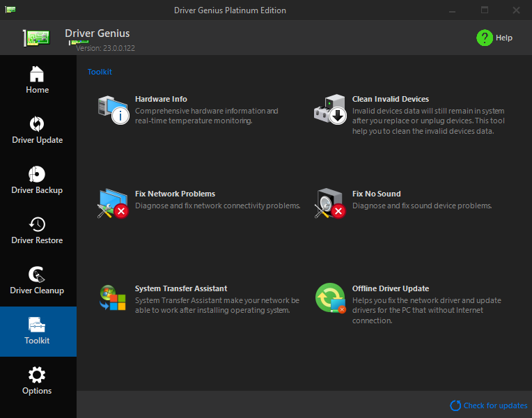Click the Toolkit toolbox icon in sidebar
Screen dimensions: 532x418
pyautogui.click(x=37, y=325)
